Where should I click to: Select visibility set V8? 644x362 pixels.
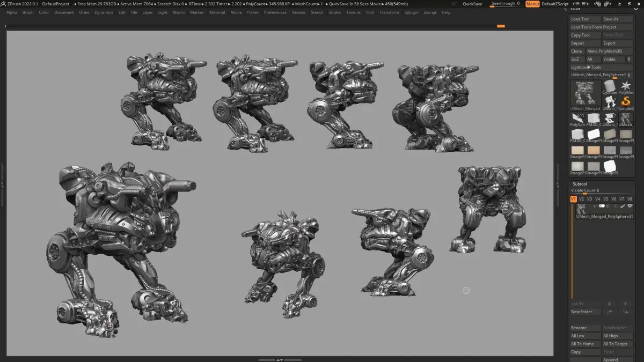click(630, 199)
